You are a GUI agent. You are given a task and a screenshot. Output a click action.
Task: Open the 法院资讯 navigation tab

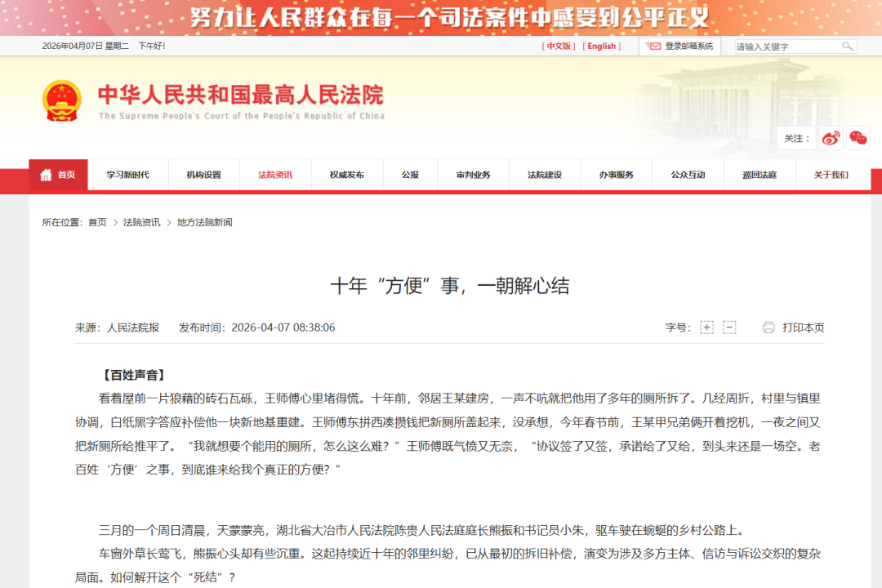pyautogui.click(x=274, y=174)
